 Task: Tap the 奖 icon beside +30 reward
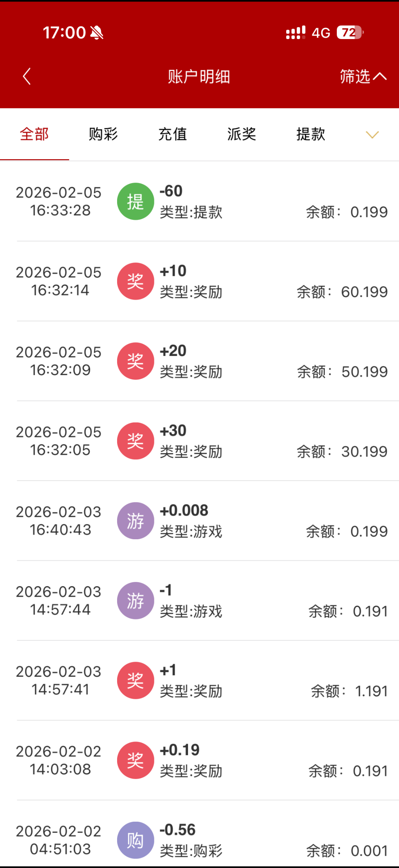136,441
